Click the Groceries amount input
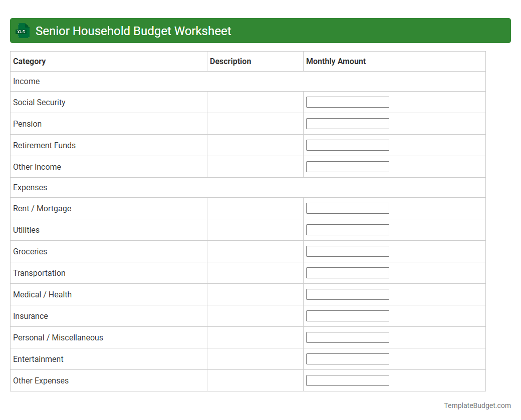Image resolution: width=521 pixels, height=420 pixels. coord(347,251)
